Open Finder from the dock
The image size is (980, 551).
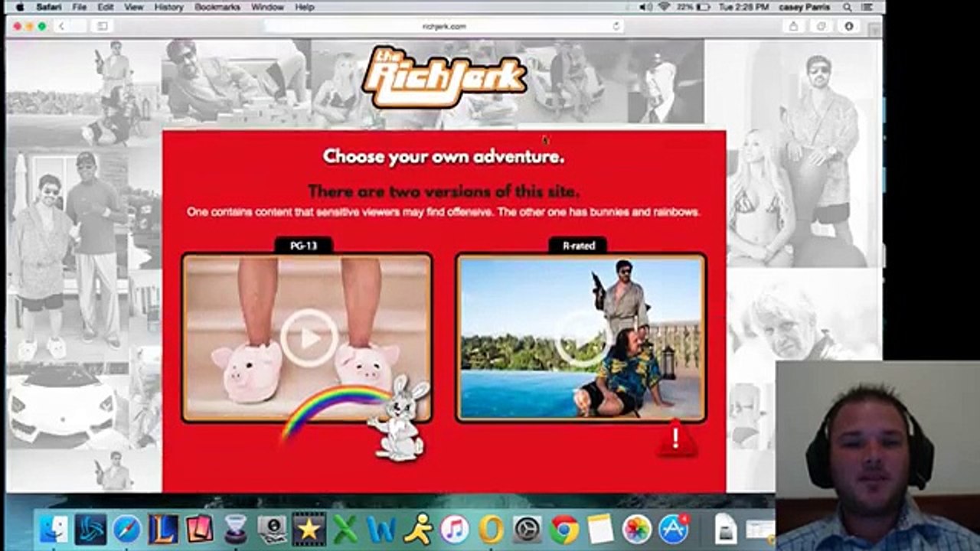click(x=54, y=529)
